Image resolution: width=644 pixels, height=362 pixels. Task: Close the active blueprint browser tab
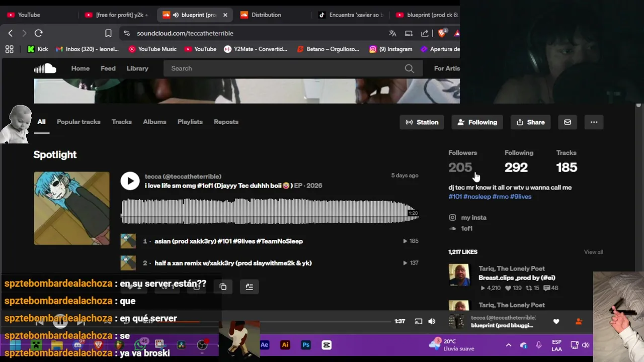pos(225,15)
